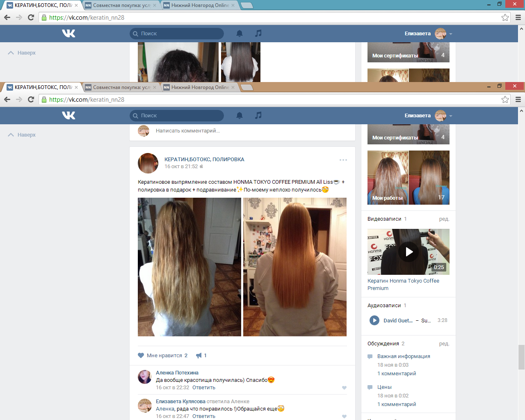Click Наверх in the front window
This screenshot has height=420, width=525.
point(22,135)
